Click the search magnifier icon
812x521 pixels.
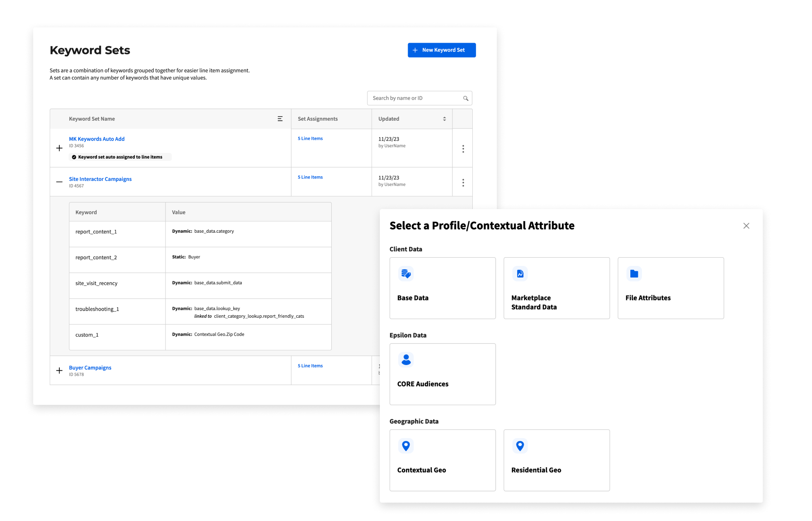coord(466,98)
